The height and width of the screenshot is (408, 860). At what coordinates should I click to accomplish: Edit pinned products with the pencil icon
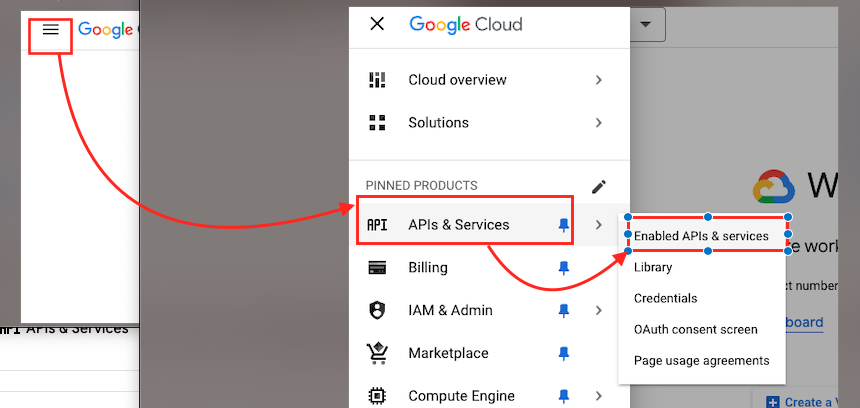click(599, 186)
